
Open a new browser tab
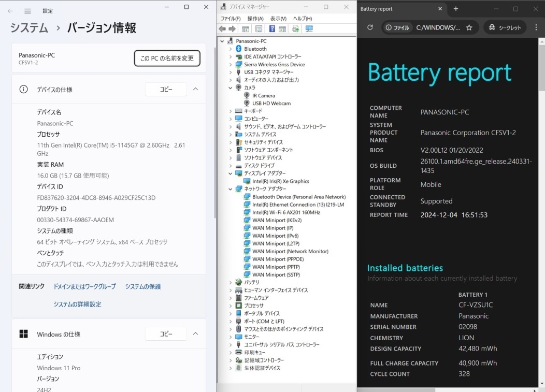pos(456,9)
